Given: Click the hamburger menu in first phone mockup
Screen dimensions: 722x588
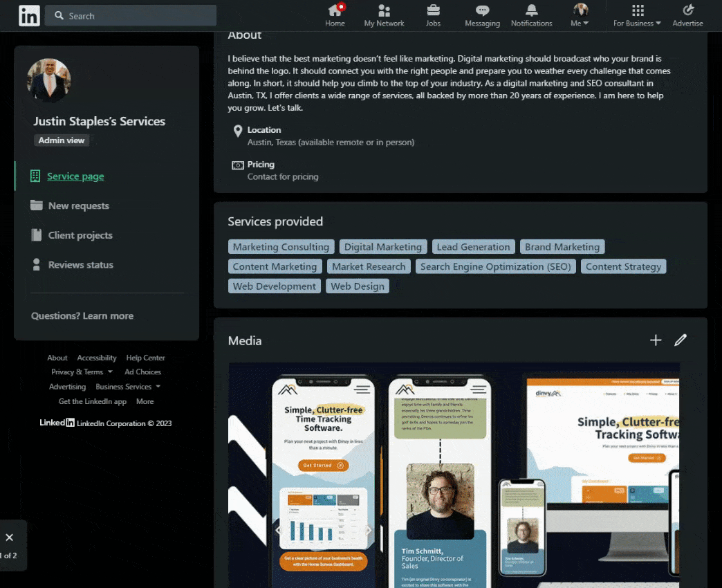Looking at the screenshot, I should pos(362,389).
